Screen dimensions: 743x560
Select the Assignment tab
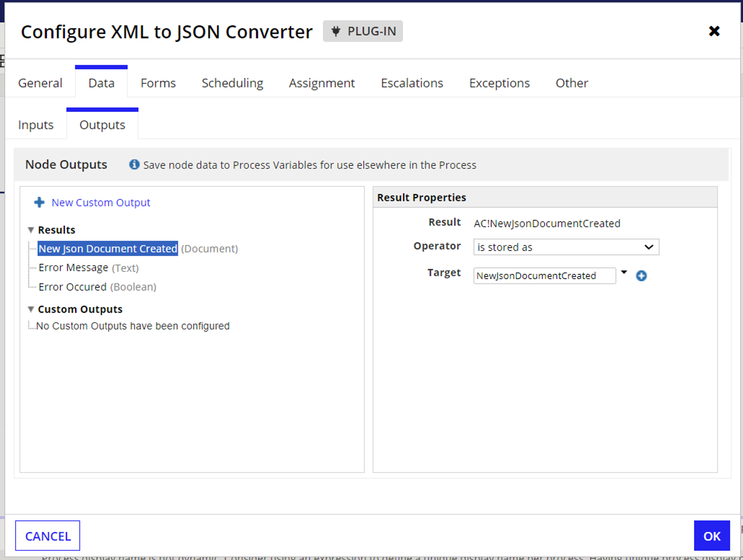(x=322, y=83)
